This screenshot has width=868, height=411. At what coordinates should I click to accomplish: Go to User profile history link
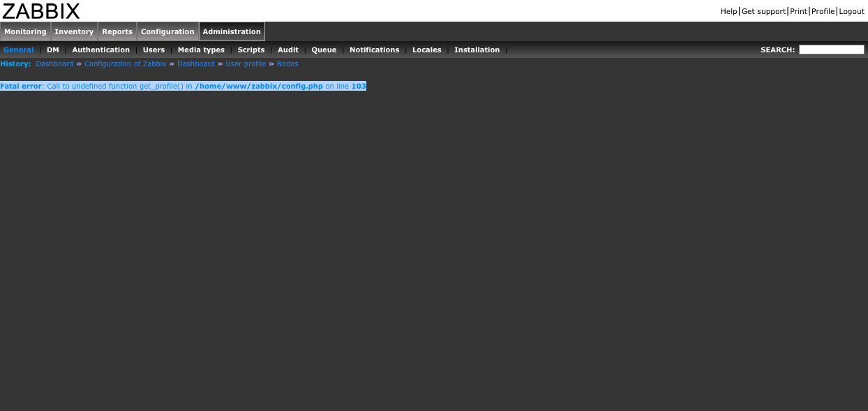246,64
